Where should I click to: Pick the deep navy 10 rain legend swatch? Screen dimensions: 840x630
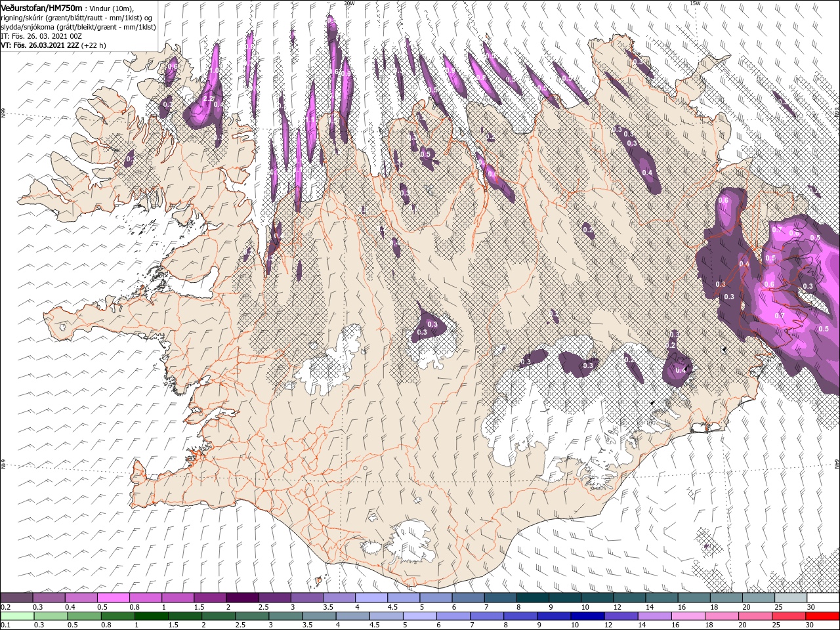[x=588, y=616]
